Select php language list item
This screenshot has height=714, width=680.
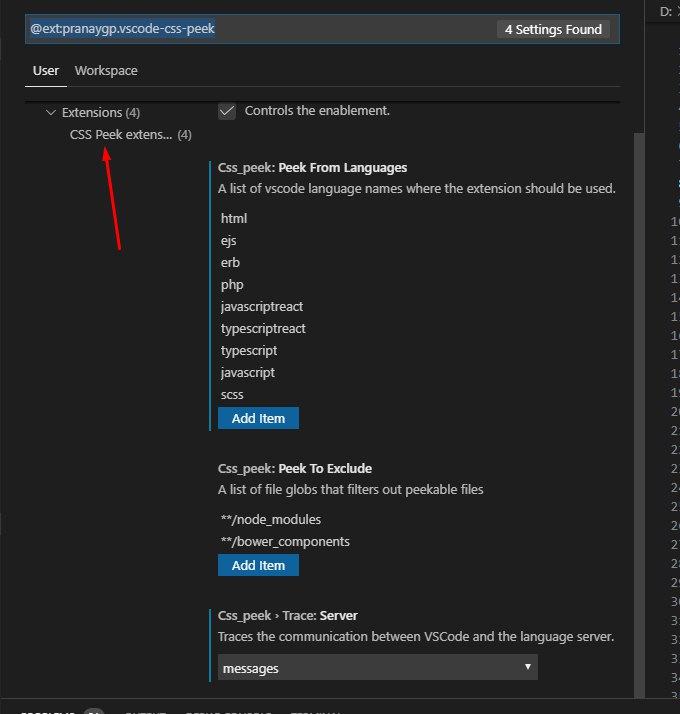(232, 285)
